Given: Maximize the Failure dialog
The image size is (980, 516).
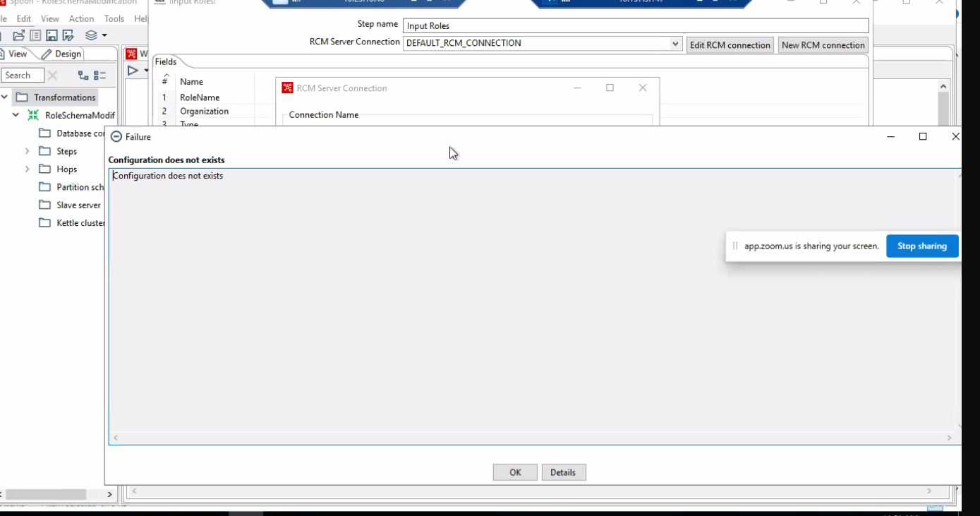Looking at the screenshot, I should click(923, 137).
